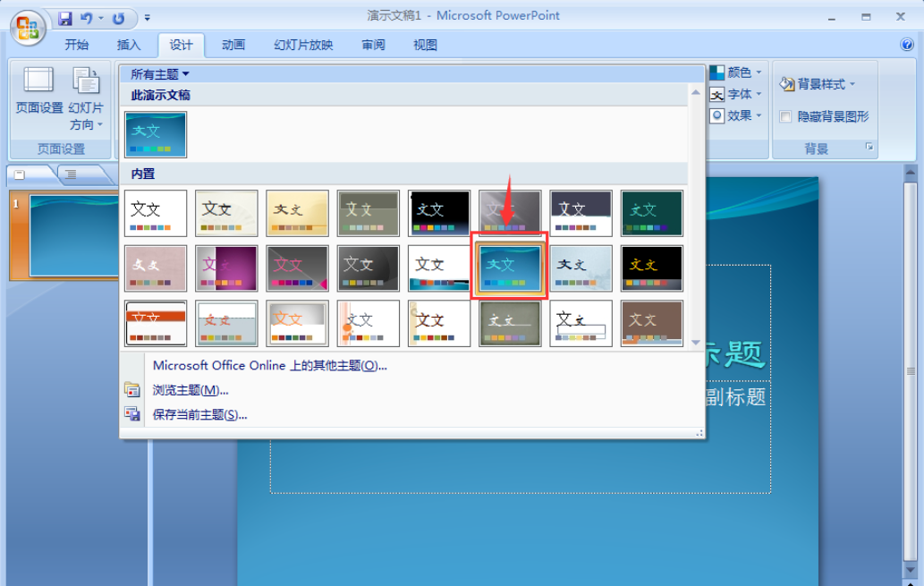Apply the black theme with yellow text
Screen dimensions: 924x586
[x=652, y=268]
